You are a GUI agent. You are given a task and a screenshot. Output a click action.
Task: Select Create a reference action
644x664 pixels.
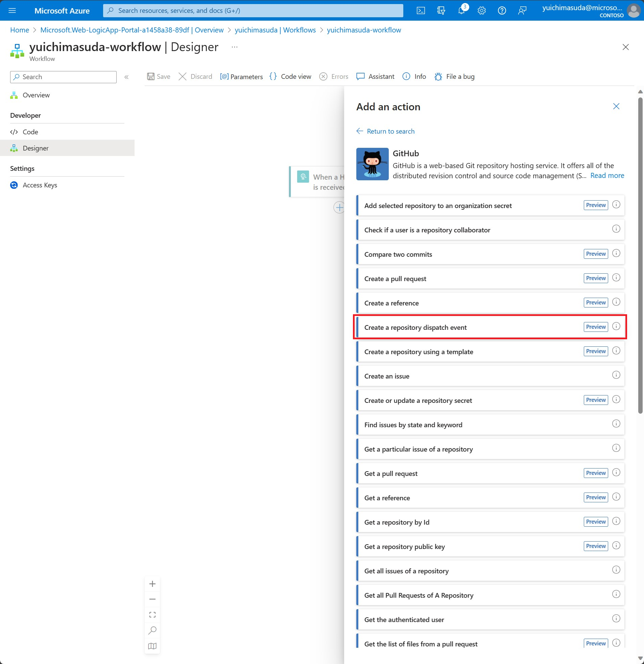[490, 303]
